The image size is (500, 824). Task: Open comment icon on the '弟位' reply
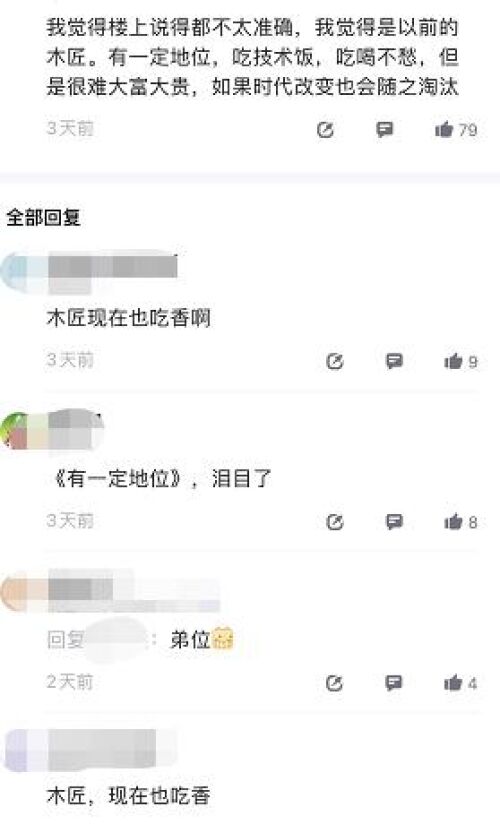(x=394, y=683)
